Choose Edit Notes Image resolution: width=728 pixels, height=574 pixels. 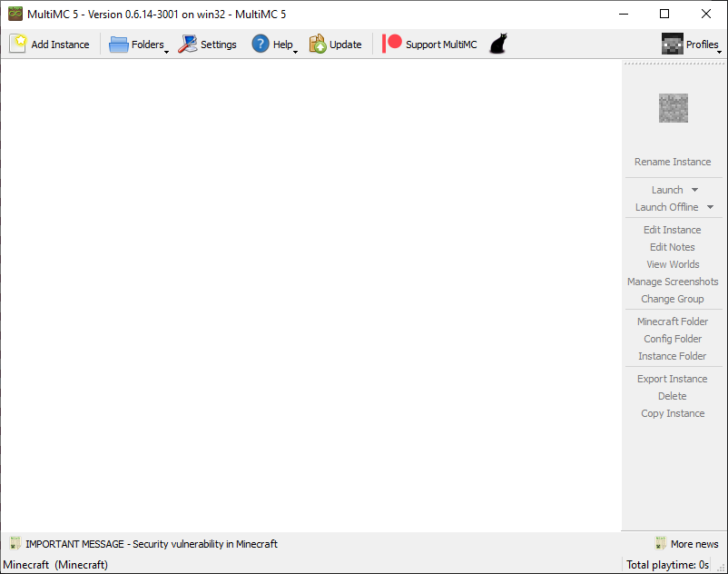[x=672, y=247]
